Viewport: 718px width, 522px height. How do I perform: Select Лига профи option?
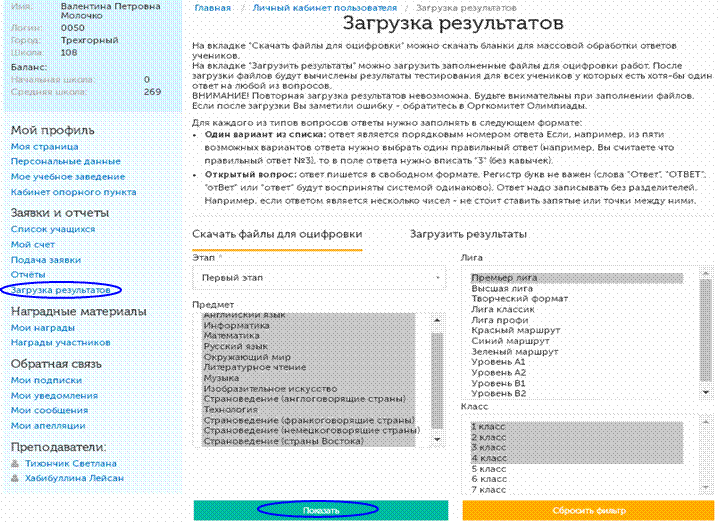tap(577, 320)
